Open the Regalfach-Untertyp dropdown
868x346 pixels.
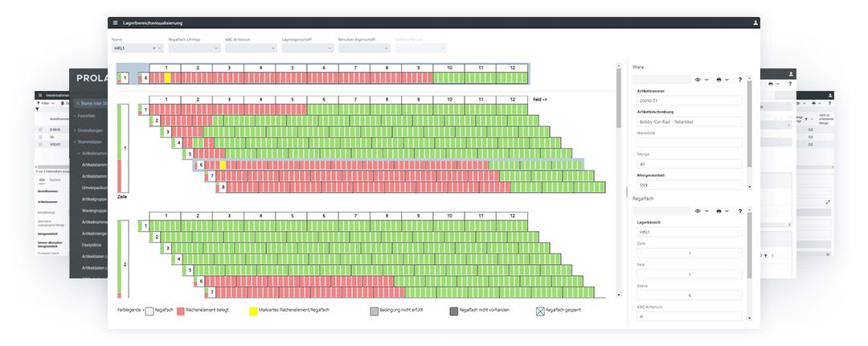[194, 48]
